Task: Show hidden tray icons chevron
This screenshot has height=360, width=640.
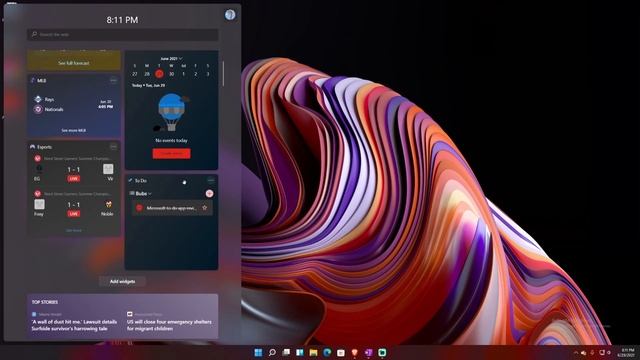Action: point(576,353)
